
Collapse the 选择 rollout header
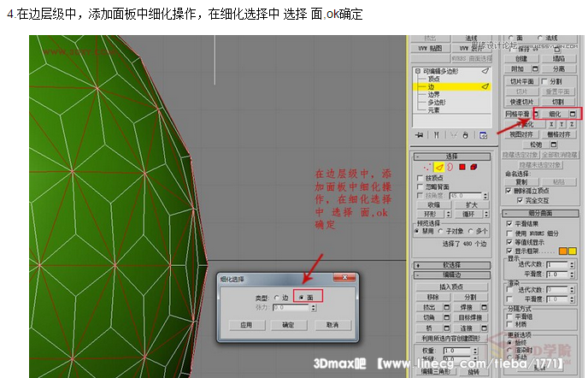click(x=452, y=157)
